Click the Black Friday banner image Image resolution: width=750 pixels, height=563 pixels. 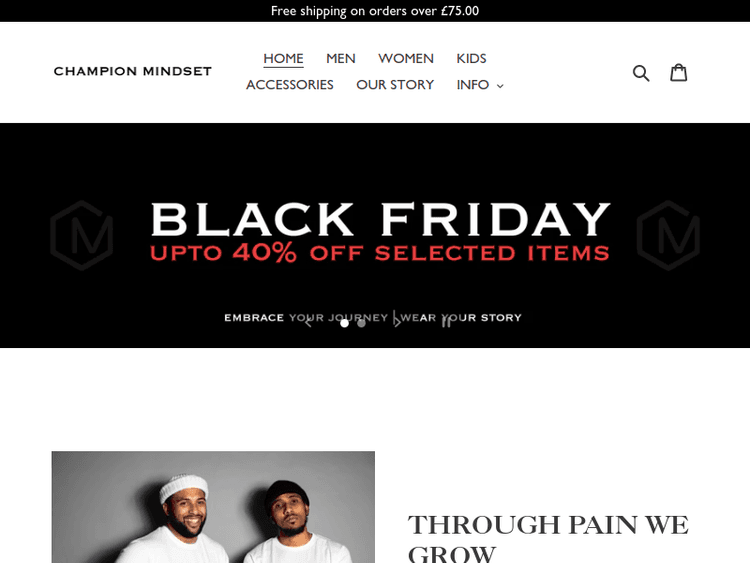375,235
